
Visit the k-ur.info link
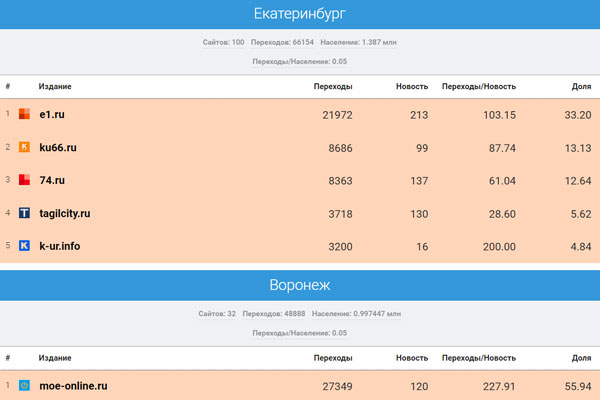coord(60,246)
